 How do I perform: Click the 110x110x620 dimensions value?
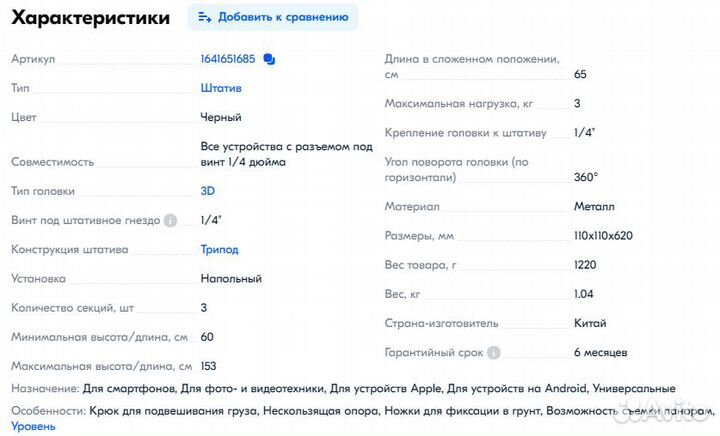(603, 236)
